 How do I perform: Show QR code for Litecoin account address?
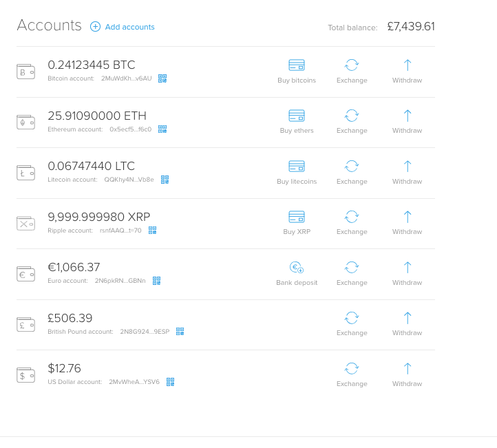165,180
